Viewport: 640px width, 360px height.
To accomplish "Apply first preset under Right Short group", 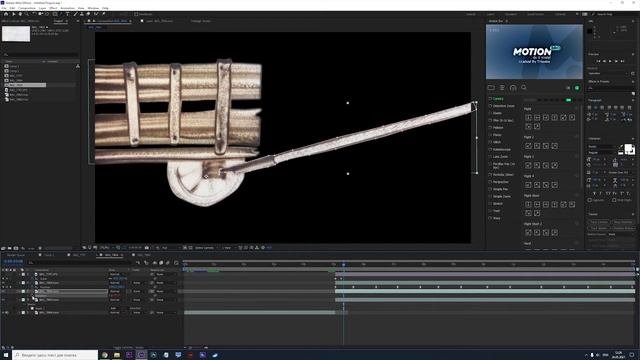I will (528, 204).
